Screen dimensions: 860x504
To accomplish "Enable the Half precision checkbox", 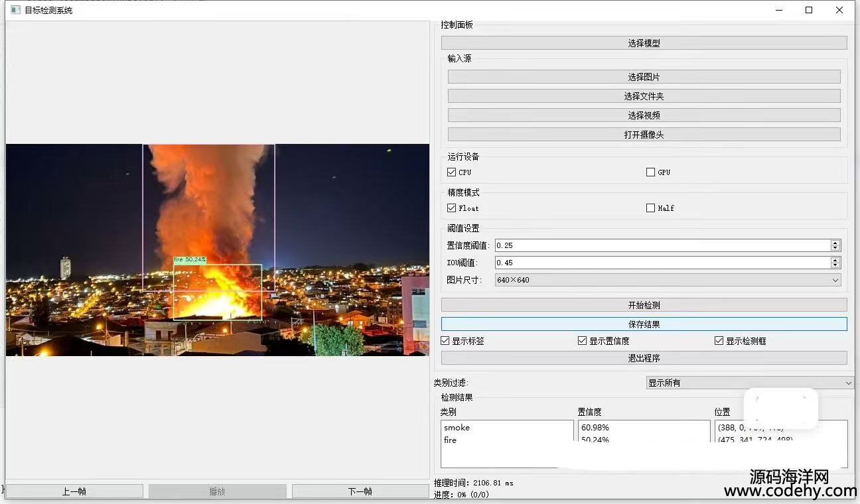I will coord(650,208).
